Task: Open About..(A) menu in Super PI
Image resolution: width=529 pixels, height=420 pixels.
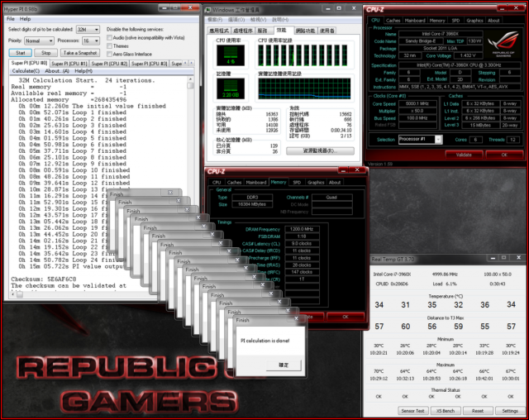Action: 57,71
